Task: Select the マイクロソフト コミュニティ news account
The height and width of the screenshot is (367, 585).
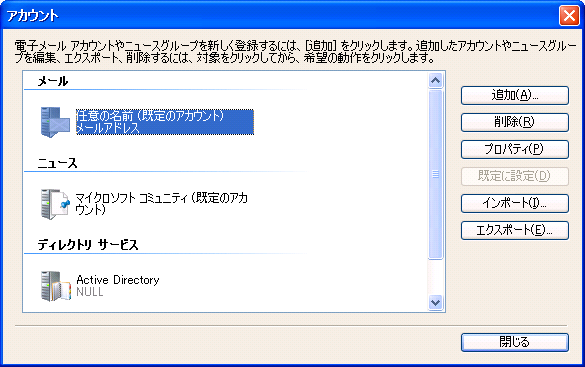Action: tap(162, 204)
